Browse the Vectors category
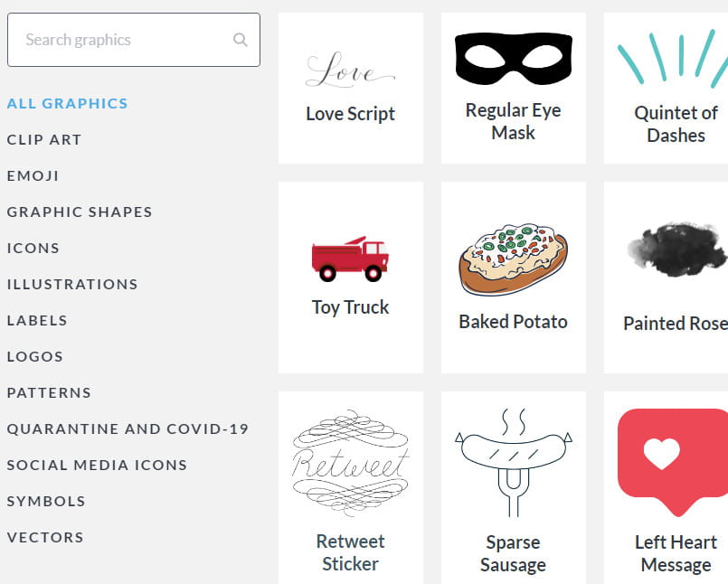This screenshot has height=584, width=728. [x=45, y=537]
